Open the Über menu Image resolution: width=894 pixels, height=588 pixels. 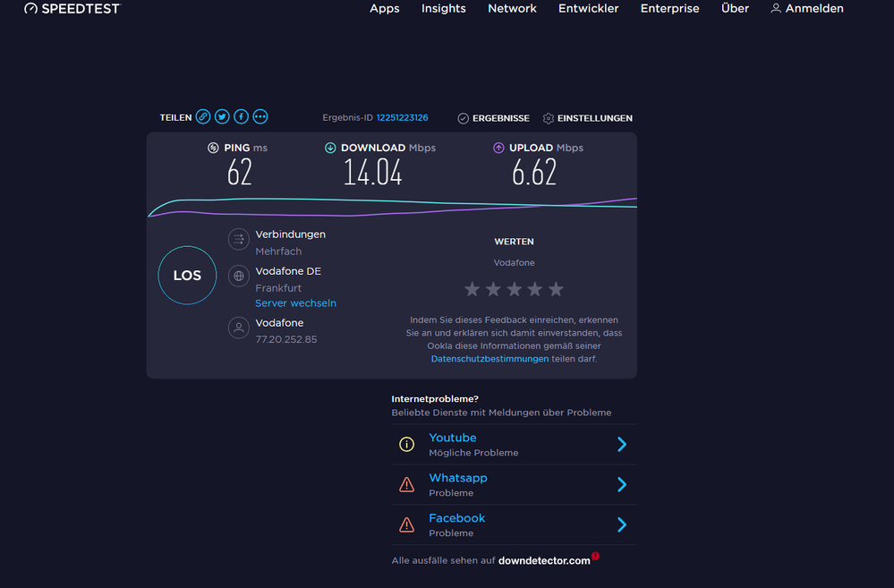click(735, 9)
